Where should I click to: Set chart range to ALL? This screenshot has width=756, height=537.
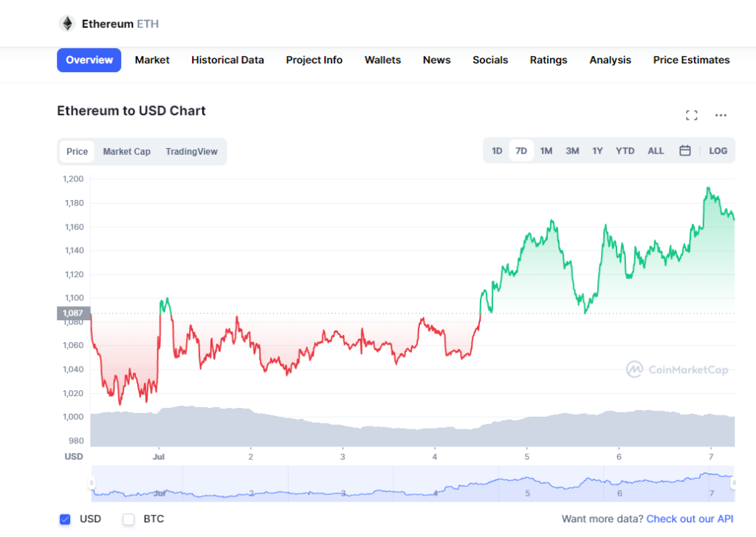point(656,150)
